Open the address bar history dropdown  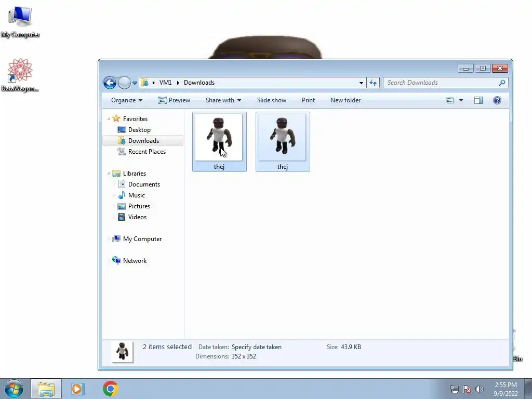coord(361,83)
